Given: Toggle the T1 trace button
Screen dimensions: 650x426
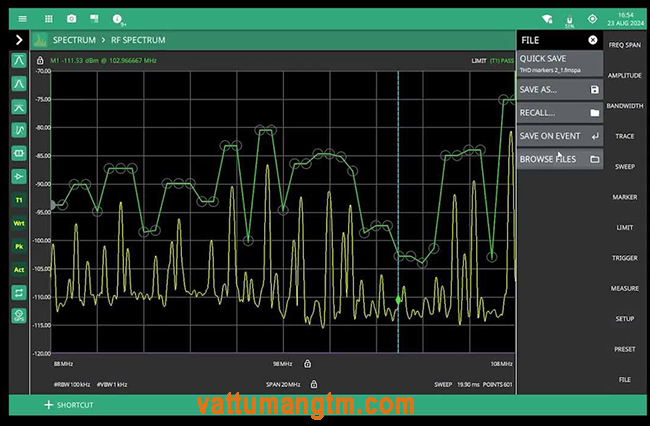Looking at the screenshot, I should pyautogui.click(x=18, y=199).
